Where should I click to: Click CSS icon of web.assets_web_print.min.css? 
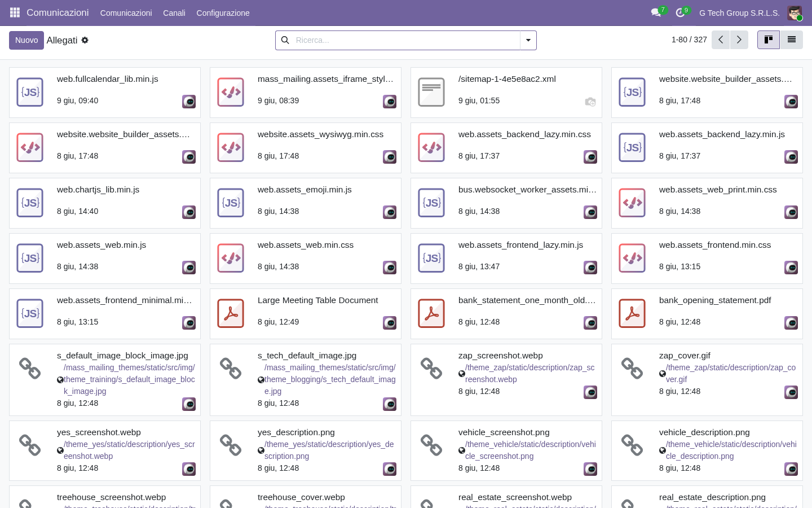632,203
